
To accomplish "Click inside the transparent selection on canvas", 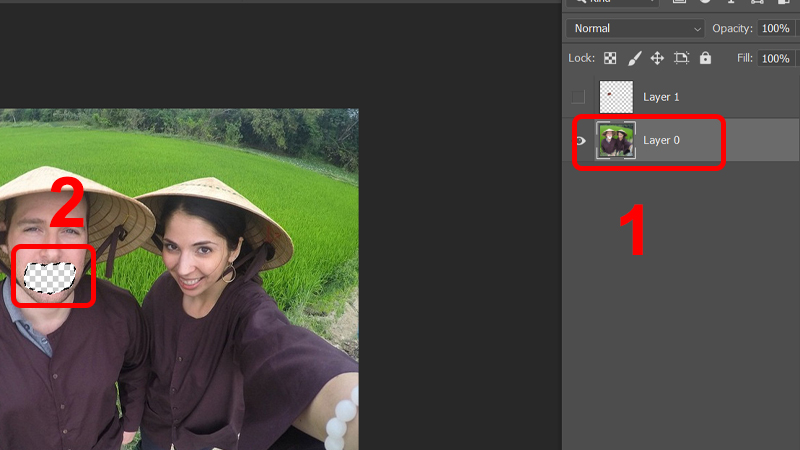I will (50, 278).
